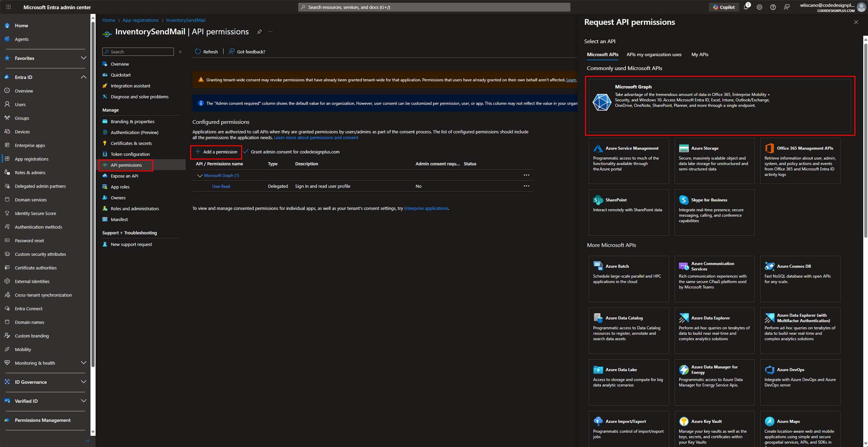Click Refresh in the command bar
Viewport: 868px width, 447px height.
(206, 52)
